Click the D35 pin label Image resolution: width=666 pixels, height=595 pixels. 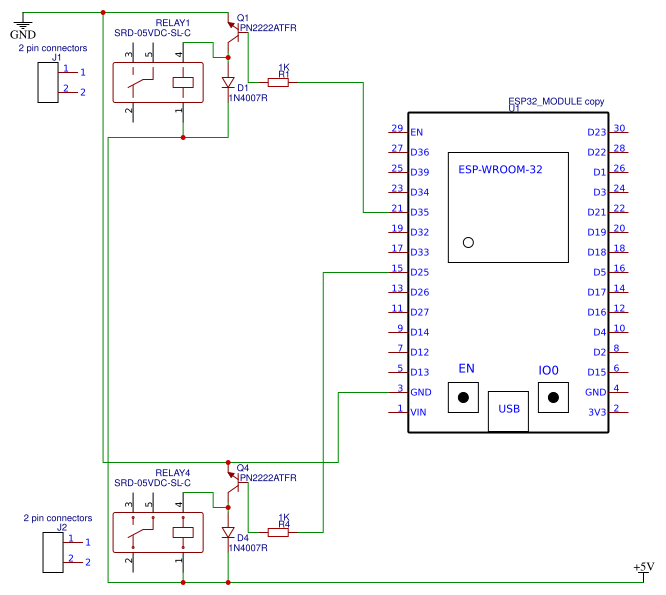[x=420, y=212]
